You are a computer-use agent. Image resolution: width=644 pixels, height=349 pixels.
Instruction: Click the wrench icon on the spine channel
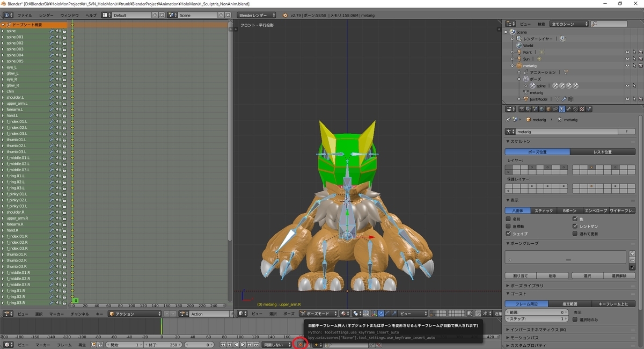tap(52, 31)
